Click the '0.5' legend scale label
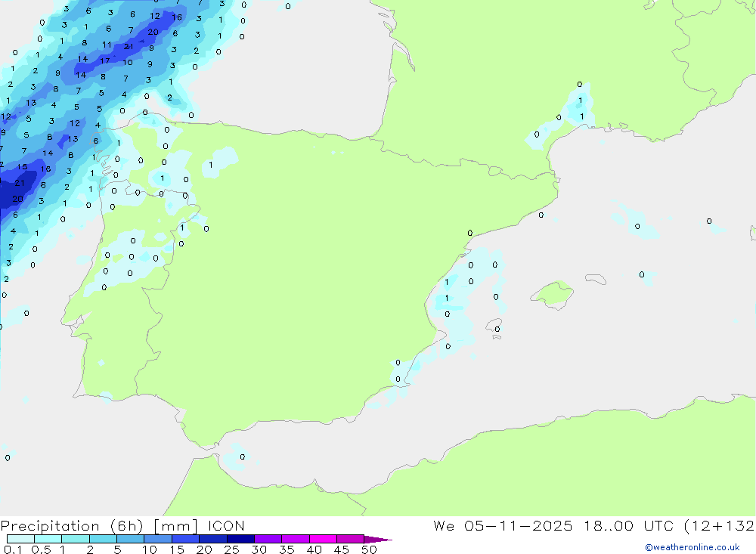Image resolution: width=756 pixels, height=554 pixels. point(41,549)
